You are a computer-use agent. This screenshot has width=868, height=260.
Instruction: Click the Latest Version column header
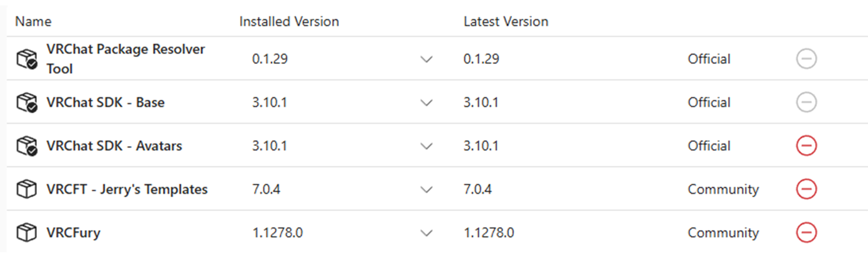(x=506, y=22)
